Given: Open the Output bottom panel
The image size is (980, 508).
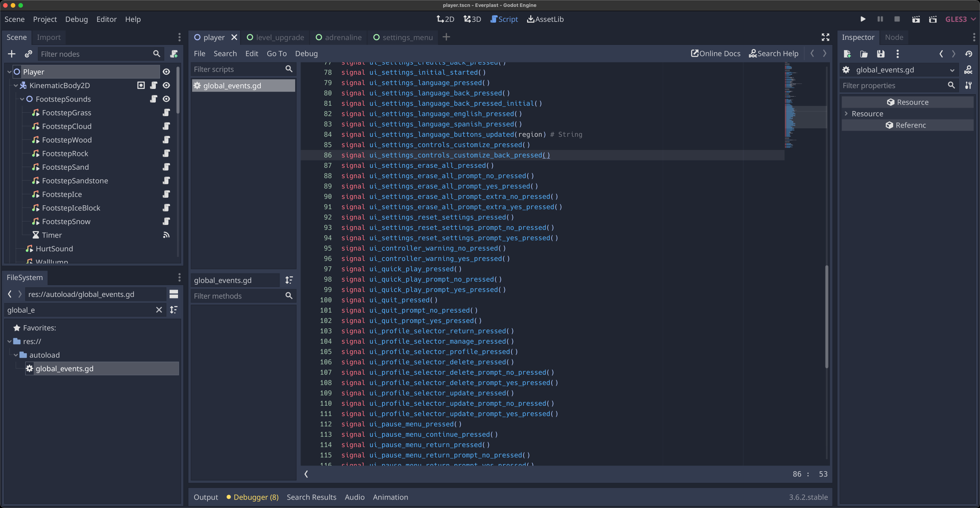Looking at the screenshot, I should click(x=206, y=497).
